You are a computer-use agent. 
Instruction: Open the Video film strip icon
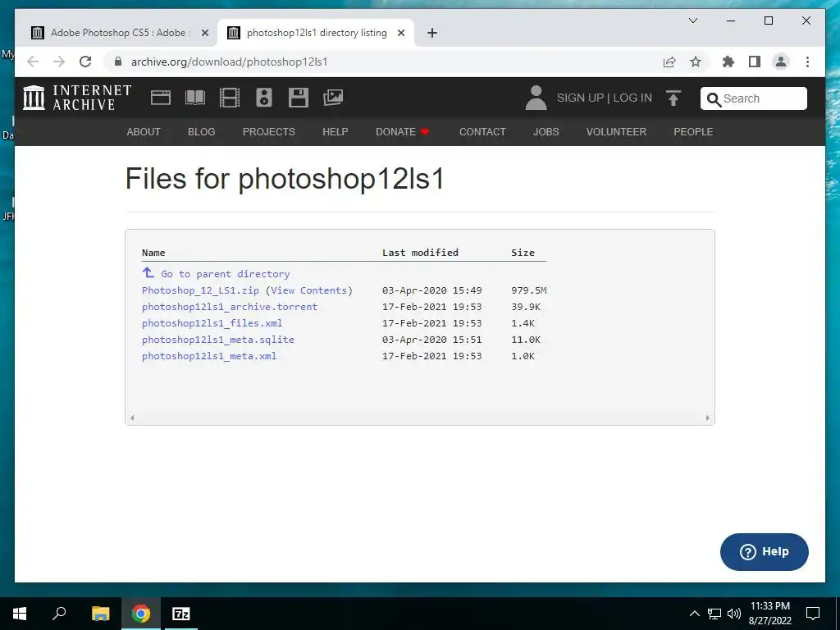tap(230, 98)
